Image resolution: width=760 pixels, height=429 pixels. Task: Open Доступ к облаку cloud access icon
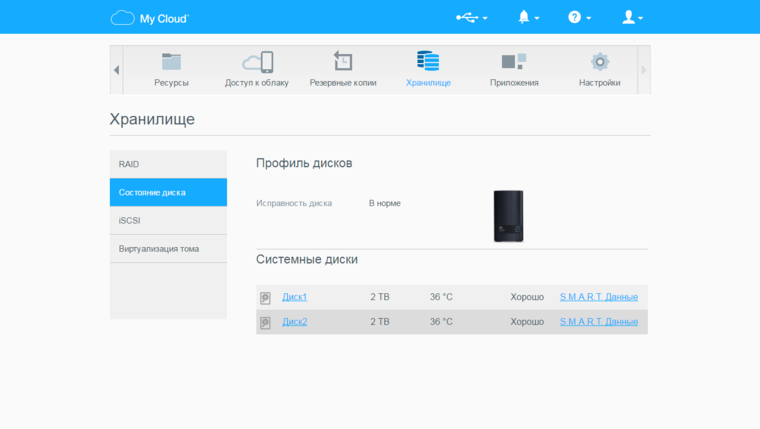click(257, 62)
